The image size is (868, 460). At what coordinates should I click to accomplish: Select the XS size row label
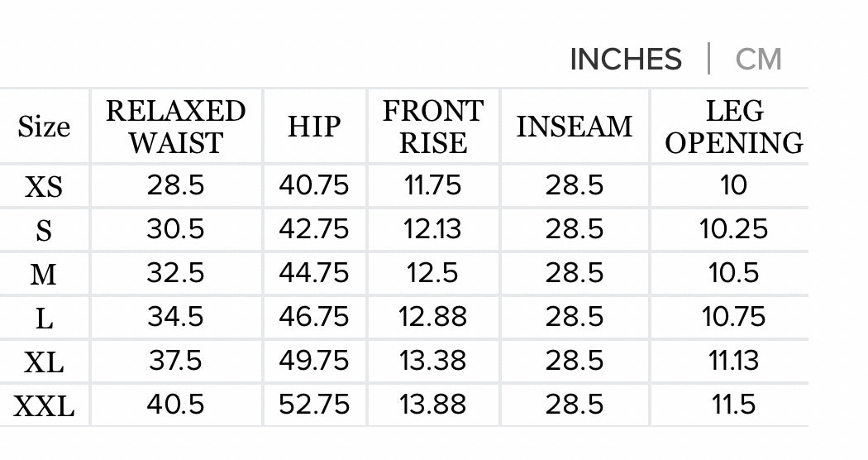coord(44,187)
